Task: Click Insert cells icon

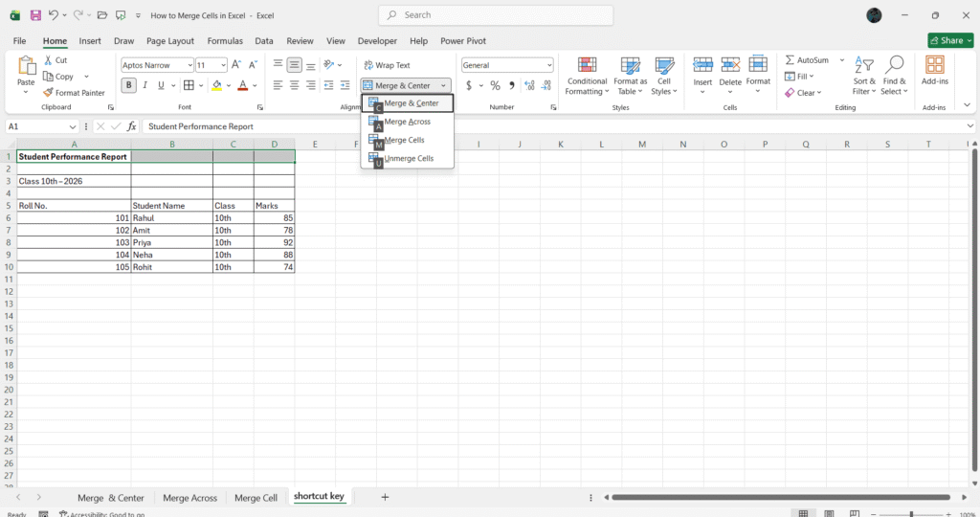Action: click(x=702, y=64)
